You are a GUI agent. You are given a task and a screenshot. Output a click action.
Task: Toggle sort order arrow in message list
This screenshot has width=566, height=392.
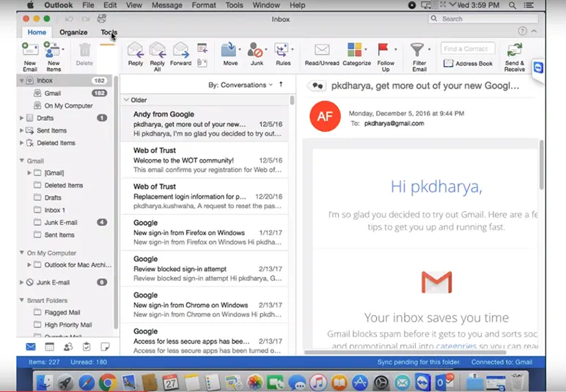(x=281, y=84)
